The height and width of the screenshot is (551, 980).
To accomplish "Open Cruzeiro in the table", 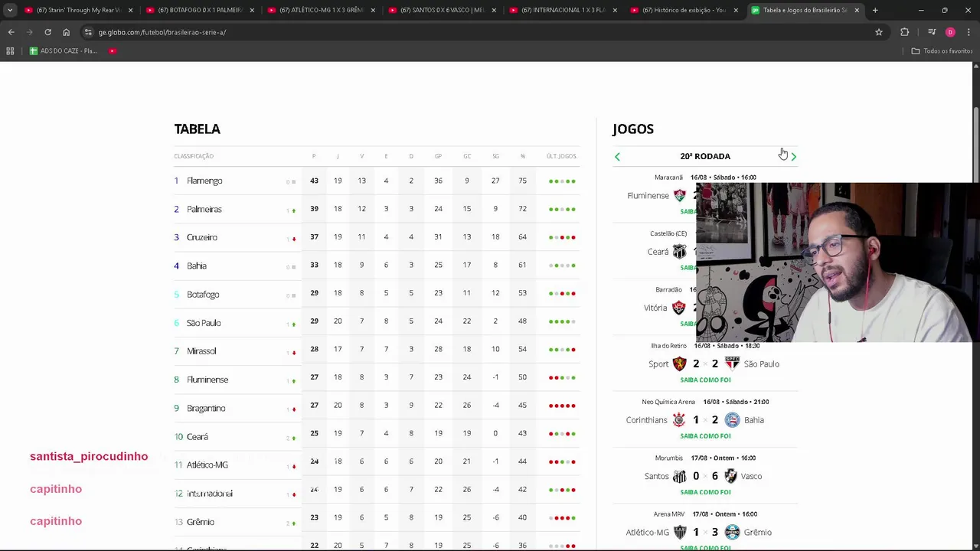I will tap(202, 237).
